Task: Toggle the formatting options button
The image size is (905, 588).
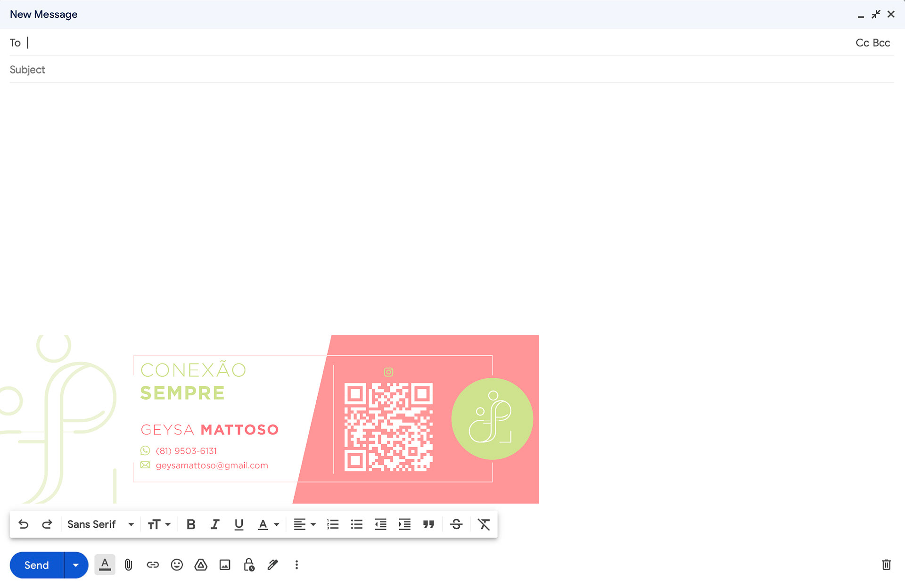Action: [105, 564]
